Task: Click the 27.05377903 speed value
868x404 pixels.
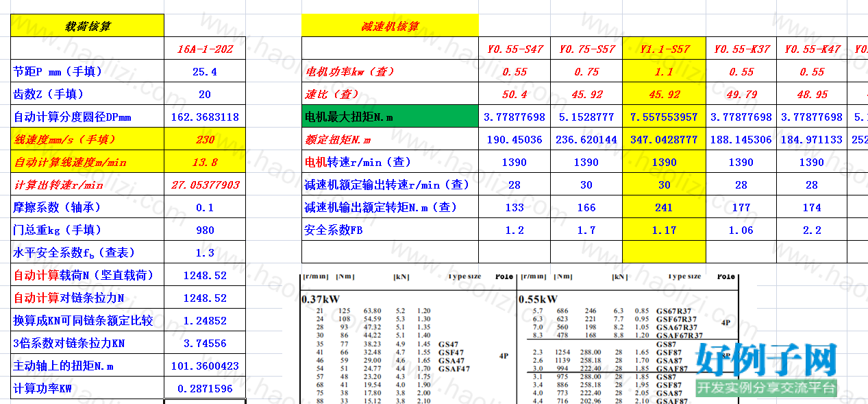Action: click(x=205, y=185)
